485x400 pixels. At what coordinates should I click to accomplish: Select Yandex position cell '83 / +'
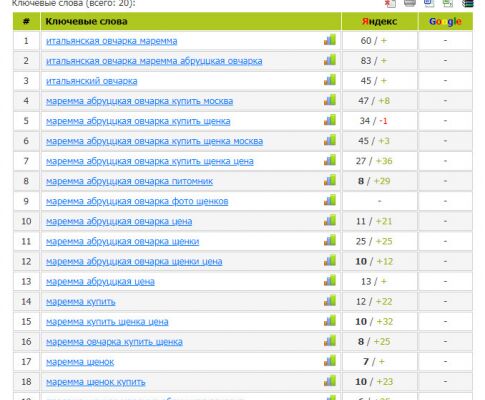(x=380, y=61)
